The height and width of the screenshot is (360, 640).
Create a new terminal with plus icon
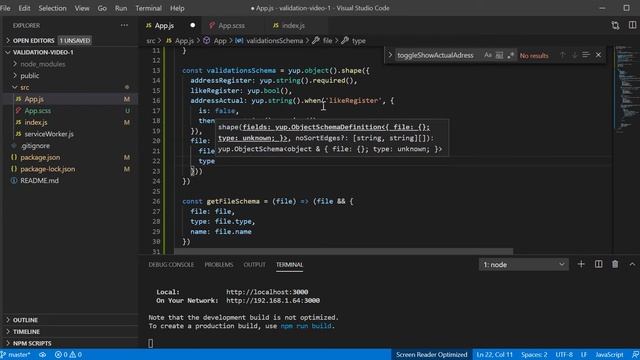pos(581,264)
